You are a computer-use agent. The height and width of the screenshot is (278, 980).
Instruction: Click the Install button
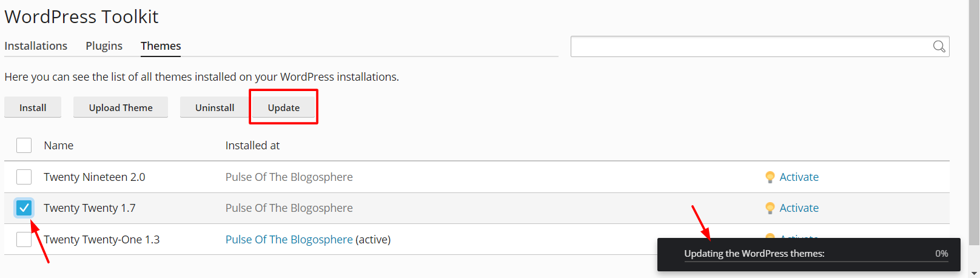tap(33, 107)
